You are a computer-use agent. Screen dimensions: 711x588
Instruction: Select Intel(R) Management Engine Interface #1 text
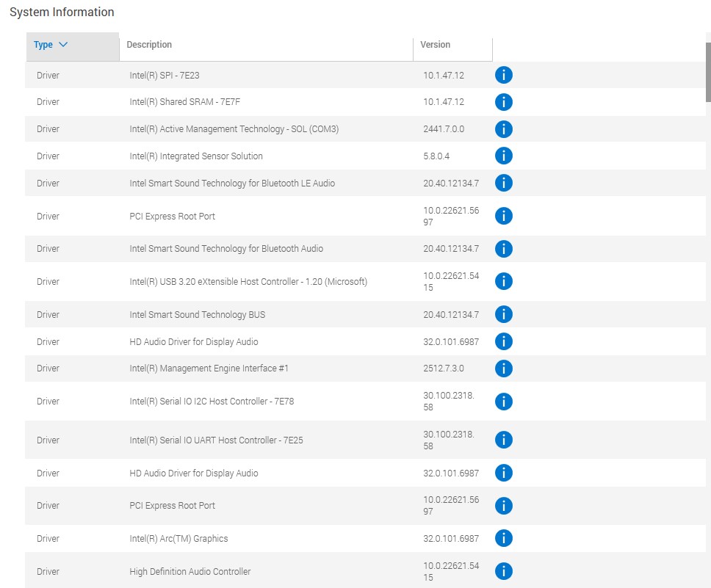coord(209,368)
